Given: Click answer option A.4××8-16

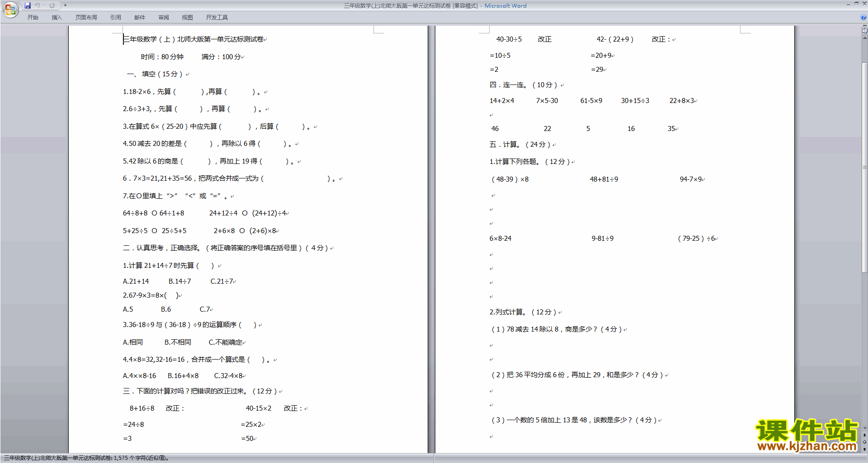Looking at the screenshot, I should pos(139,376).
